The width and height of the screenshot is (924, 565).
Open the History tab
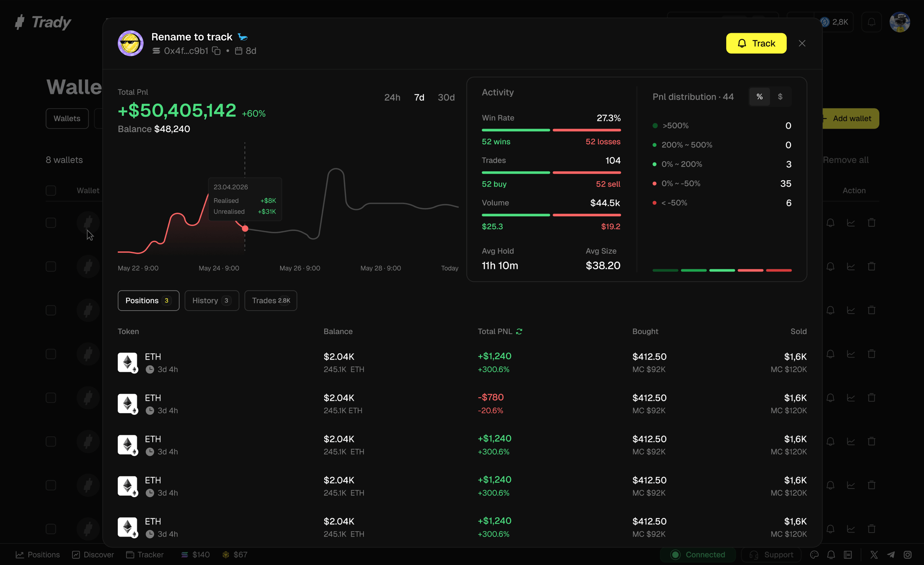tap(212, 300)
